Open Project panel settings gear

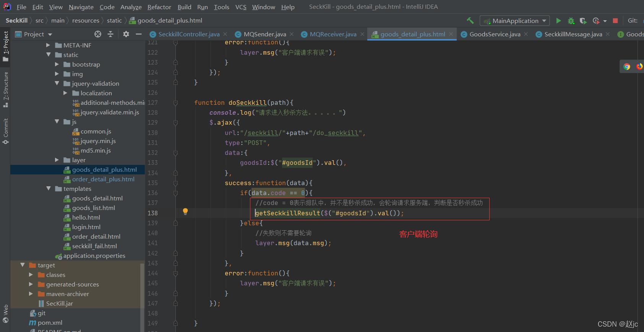point(126,34)
